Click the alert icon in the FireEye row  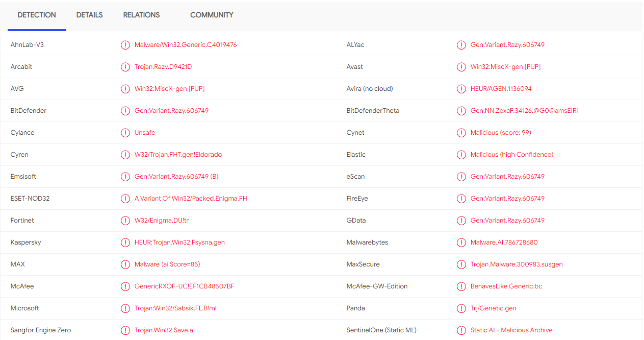pyautogui.click(x=461, y=199)
